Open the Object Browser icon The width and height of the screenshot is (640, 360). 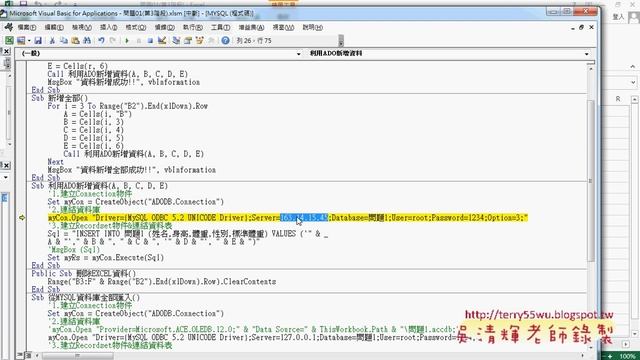point(200,40)
